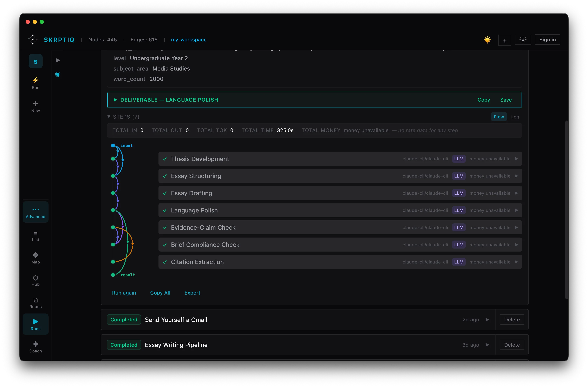The image size is (588, 387).
Task: Click the check icon on Brief Compliance Check
Action: coord(165,245)
